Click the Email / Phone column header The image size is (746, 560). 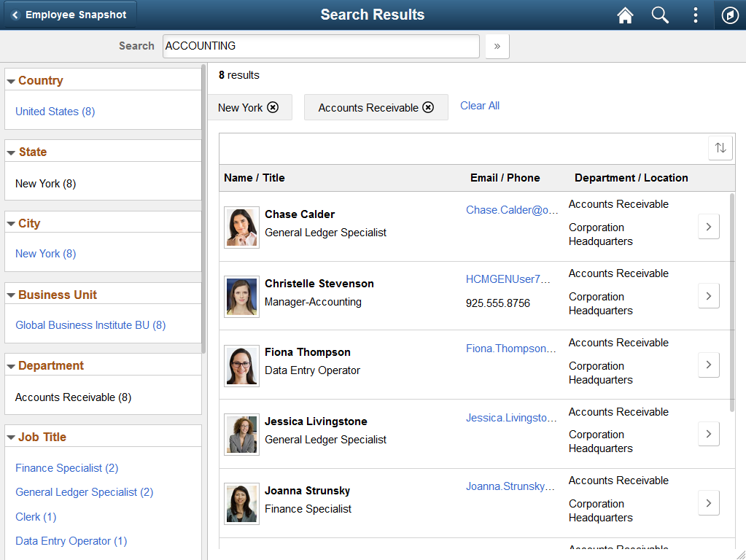[x=505, y=178]
